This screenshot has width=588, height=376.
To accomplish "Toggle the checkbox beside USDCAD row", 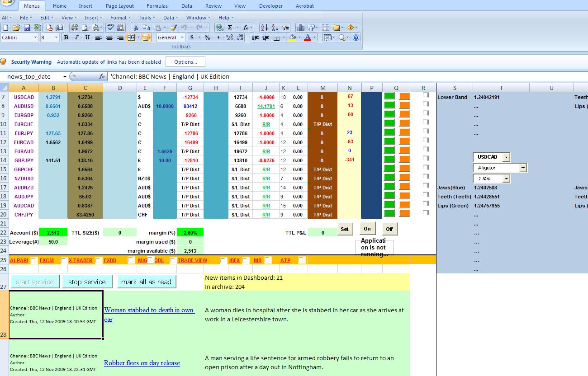I will (x=425, y=95).
